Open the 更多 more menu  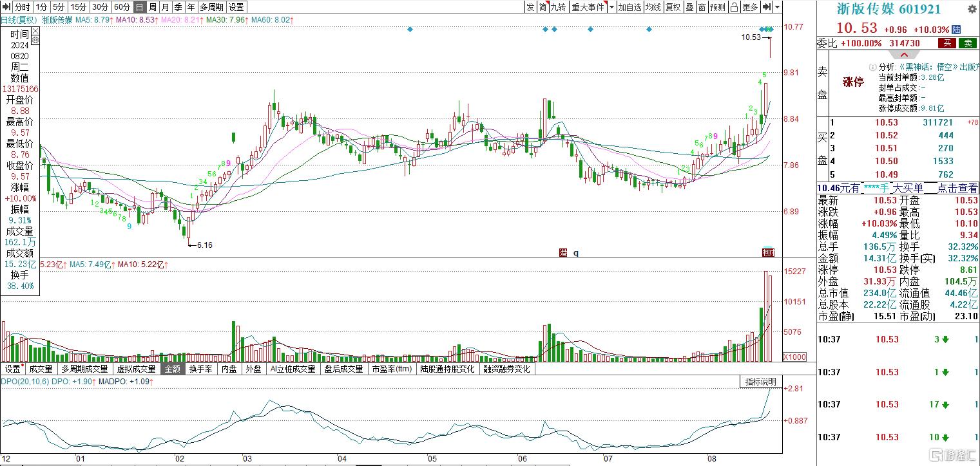click(750, 7)
